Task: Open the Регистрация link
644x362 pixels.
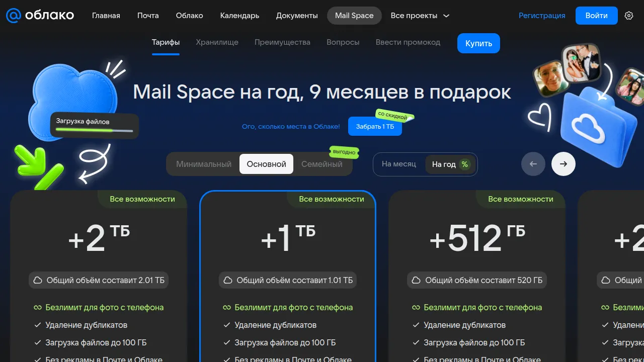Action: (x=542, y=16)
